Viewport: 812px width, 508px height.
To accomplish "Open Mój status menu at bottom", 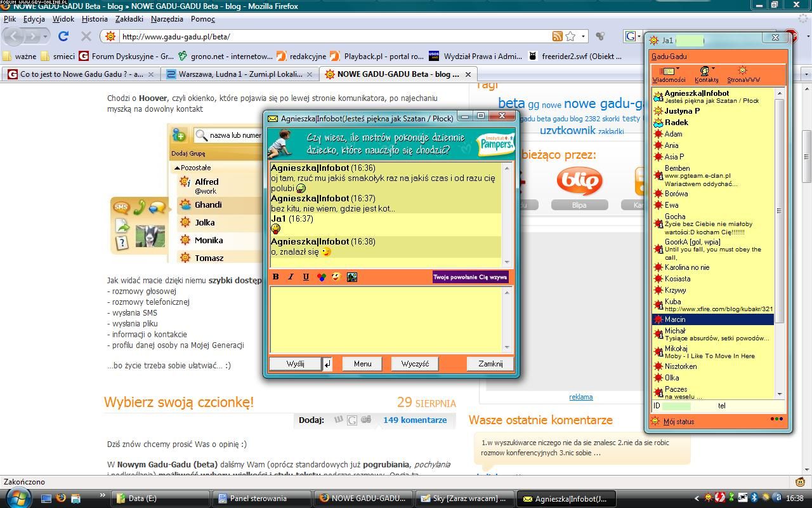I will click(x=678, y=421).
